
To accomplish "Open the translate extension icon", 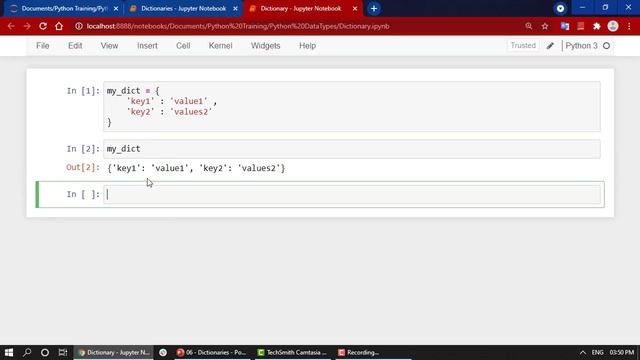I will point(565,26).
